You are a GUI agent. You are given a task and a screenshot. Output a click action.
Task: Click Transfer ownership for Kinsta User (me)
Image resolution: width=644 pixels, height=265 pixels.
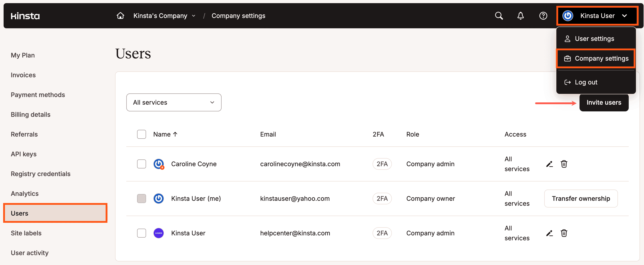[581, 198]
